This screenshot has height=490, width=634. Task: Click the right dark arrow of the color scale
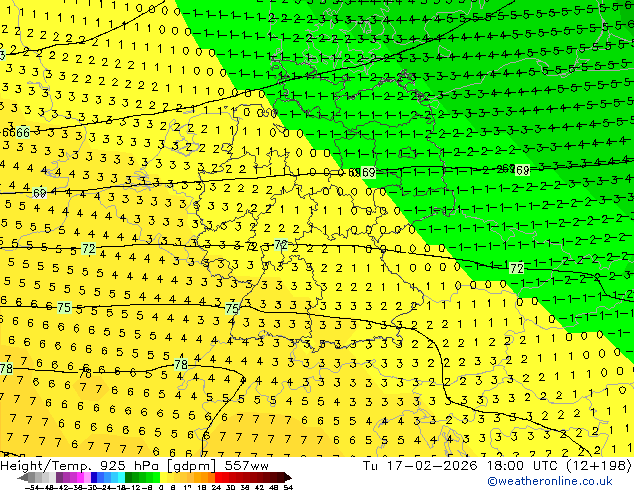(x=288, y=478)
